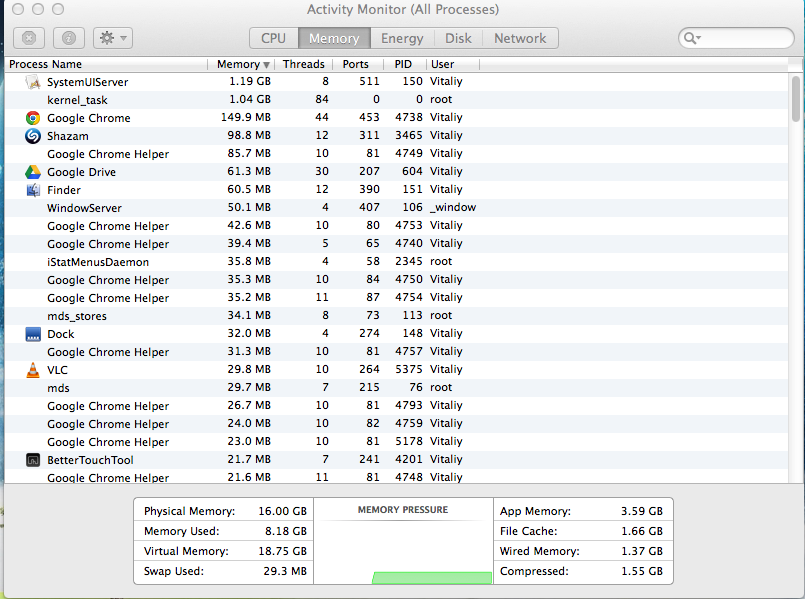The height and width of the screenshot is (599, 805).
Task: Click the Quit Process toolbar icon
Action: (x=29, y=38)
